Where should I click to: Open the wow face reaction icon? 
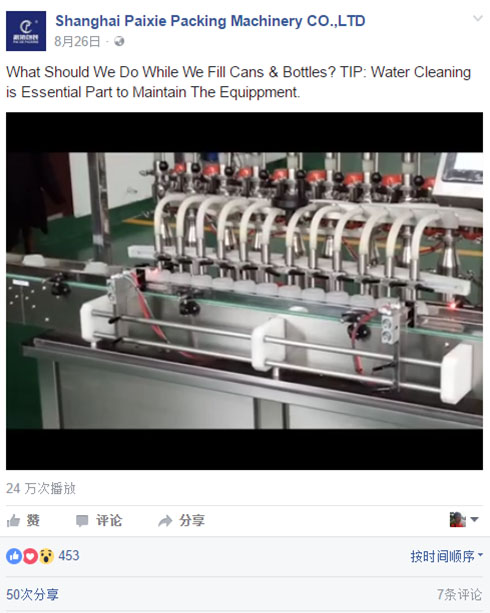click(x=46, y=556)
